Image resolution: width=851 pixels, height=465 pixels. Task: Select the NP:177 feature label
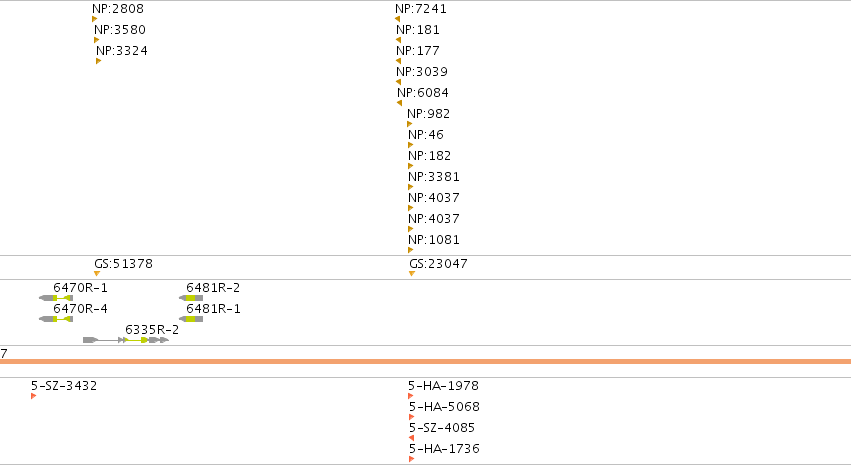tap(418, 51)
